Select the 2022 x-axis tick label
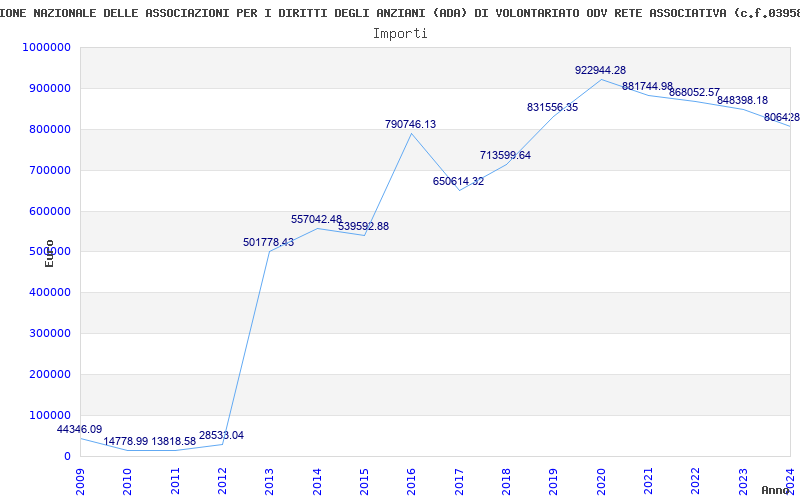Screen dimensions: 800x500 (696, 482)
